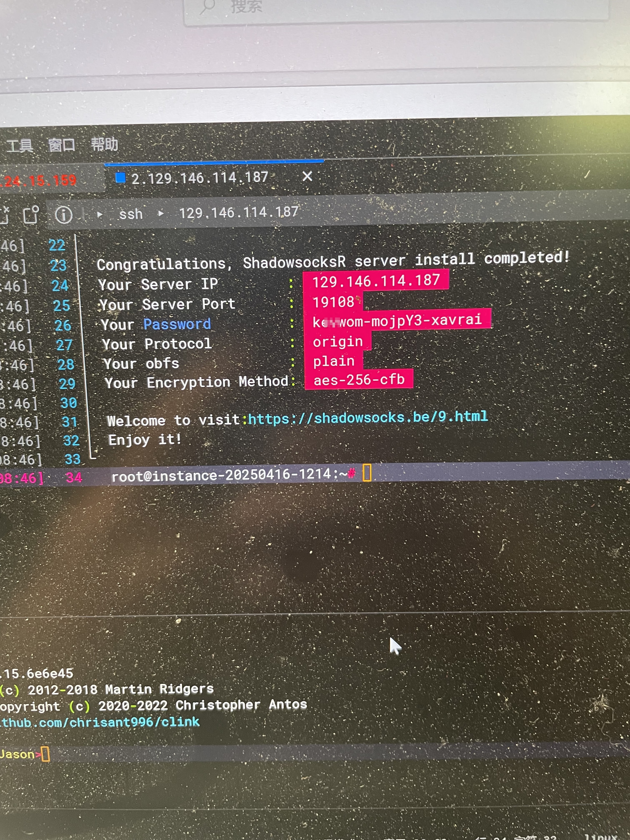Click line number 34 in the gutter

click(74, 477)
